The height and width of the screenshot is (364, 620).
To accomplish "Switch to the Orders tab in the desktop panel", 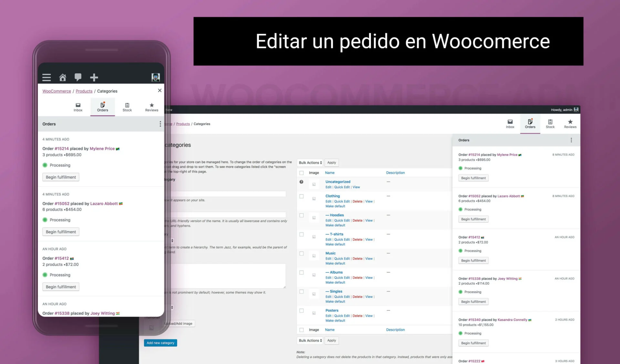I will point(530,124).
